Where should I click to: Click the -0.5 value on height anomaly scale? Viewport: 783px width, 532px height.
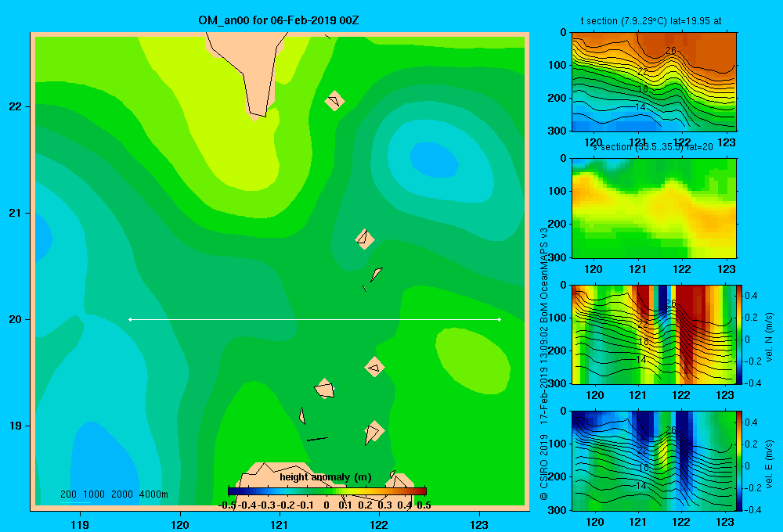click(x=227, y=505)
